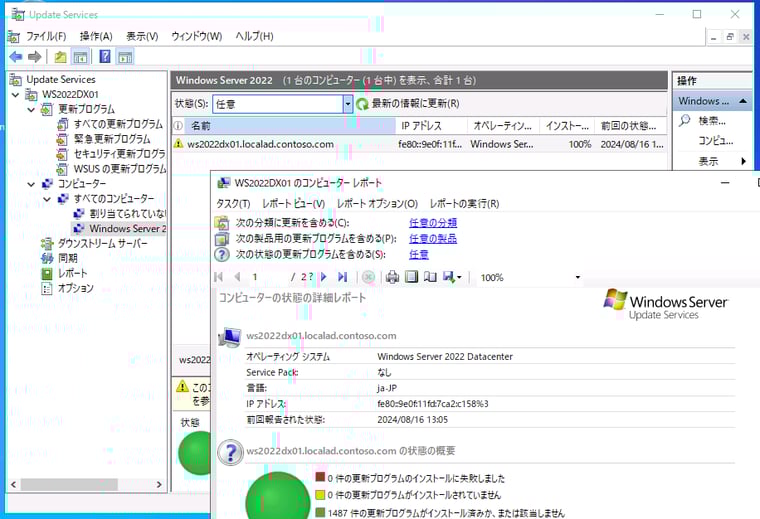Open the 状態 任意 dropdown arrow
The width and height of the screenshot is (760, 519).
(x=348, y=104)
